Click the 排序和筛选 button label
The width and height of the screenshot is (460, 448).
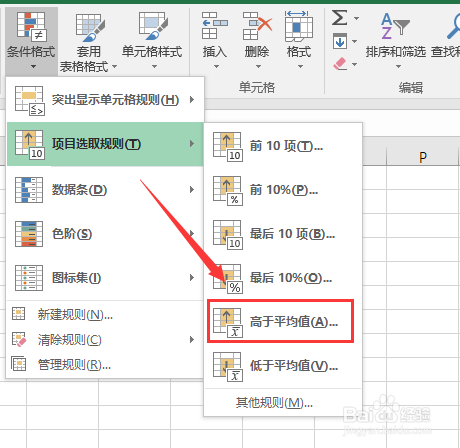396,52
